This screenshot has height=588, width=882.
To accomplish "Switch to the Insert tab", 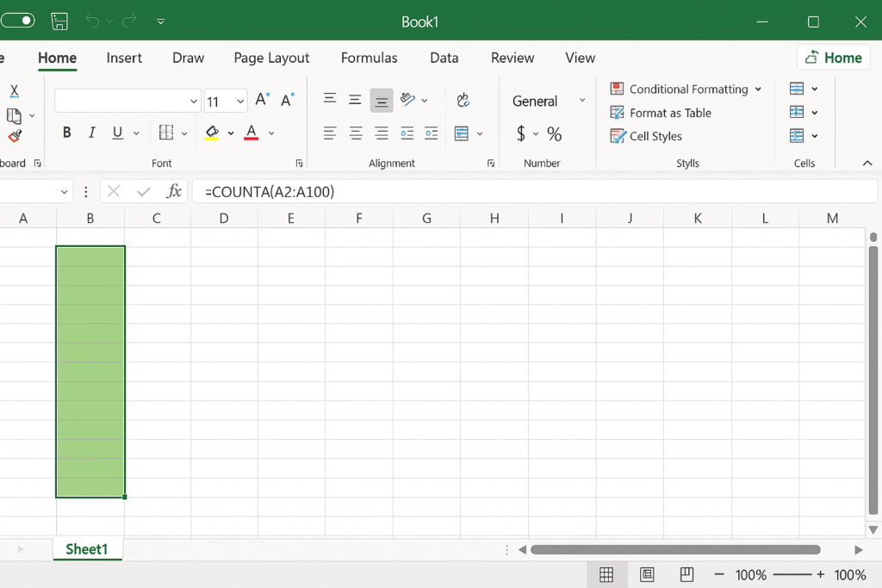I will click(x=124, y=58).
